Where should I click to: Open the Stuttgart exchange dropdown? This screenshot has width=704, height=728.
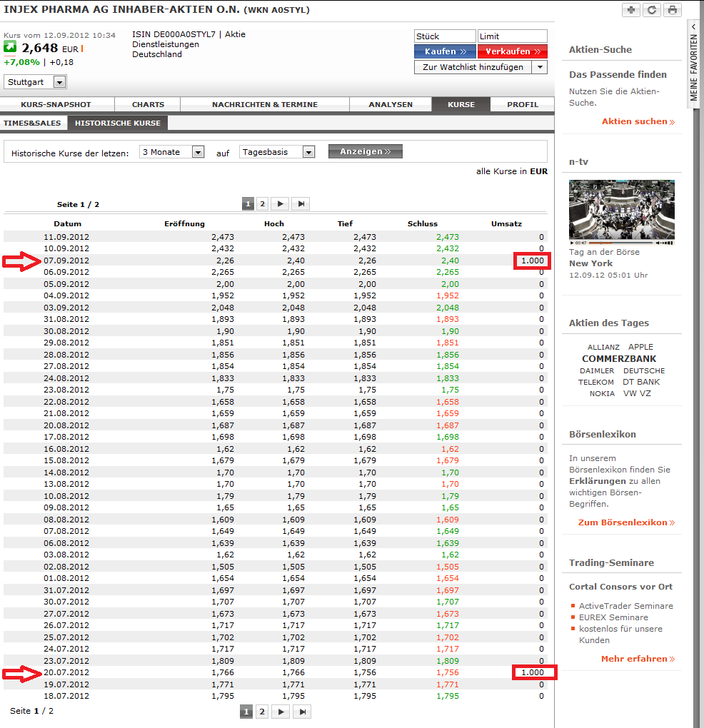click(x=35, y=82)
